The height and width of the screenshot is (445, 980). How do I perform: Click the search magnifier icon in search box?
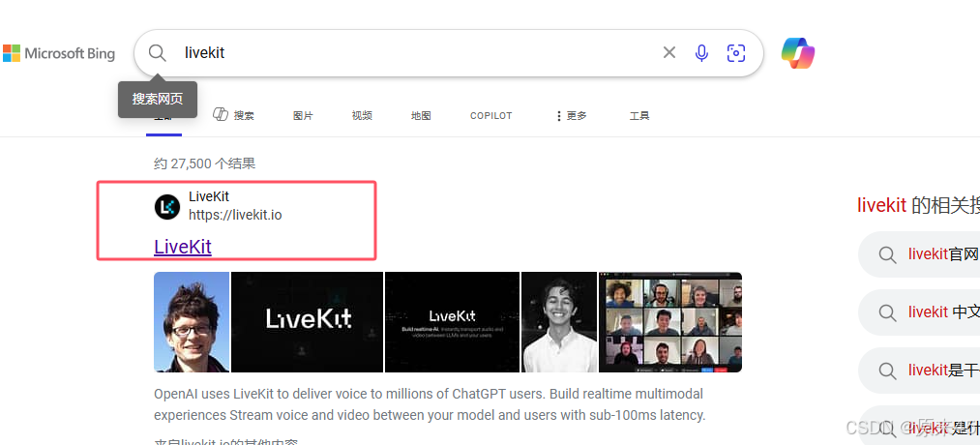point(157,53)
